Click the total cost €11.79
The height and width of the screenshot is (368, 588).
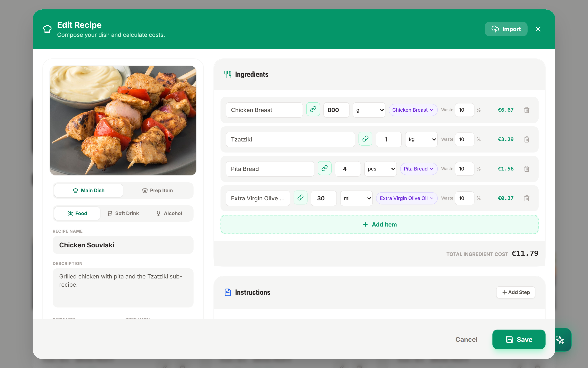coord(525,254)
